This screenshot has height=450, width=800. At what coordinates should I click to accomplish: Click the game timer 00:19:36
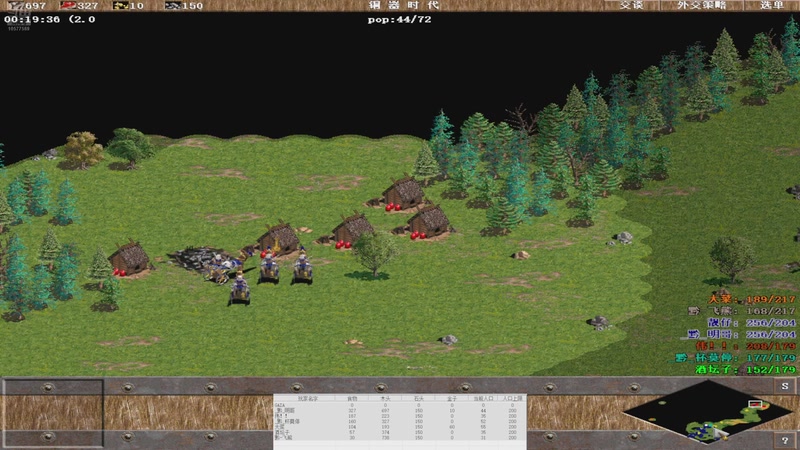point(32,19)
